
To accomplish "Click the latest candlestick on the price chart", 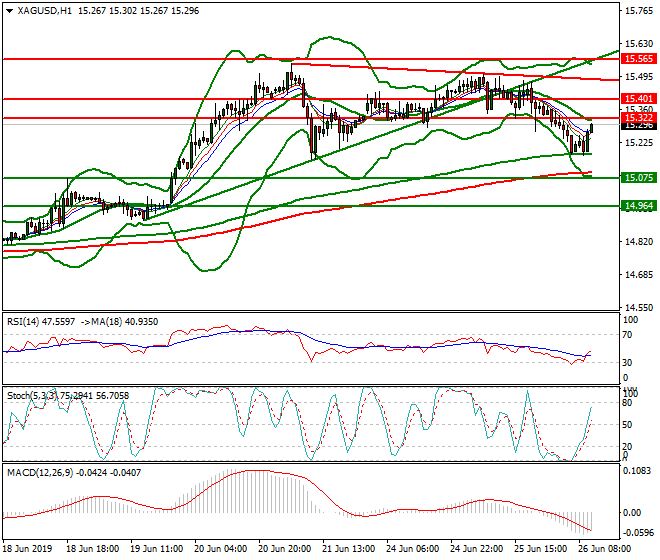I will pos(591,128).
